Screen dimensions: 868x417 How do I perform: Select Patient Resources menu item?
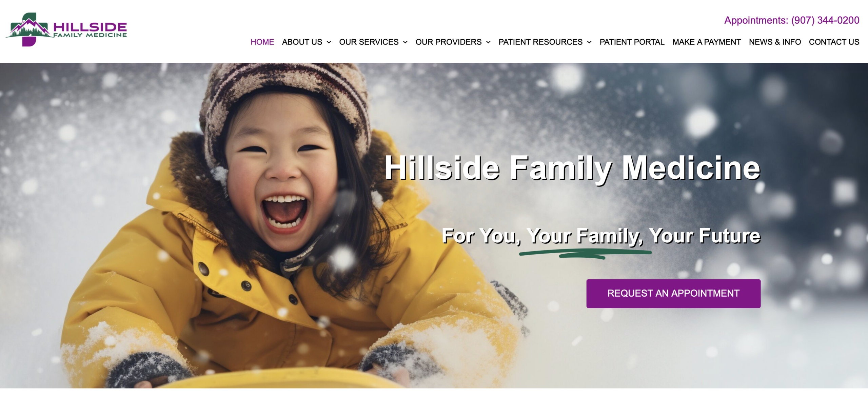pyautogui.click(x=540, y=42)
